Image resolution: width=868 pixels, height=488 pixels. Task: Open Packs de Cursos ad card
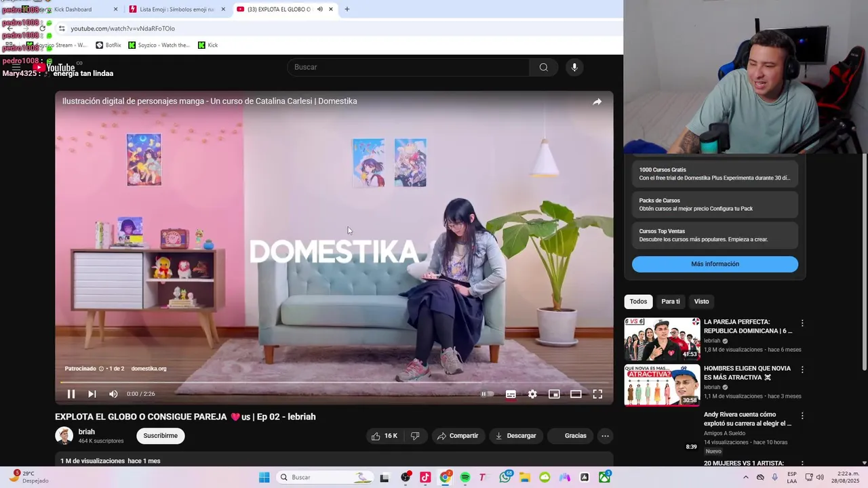(715, 205)
